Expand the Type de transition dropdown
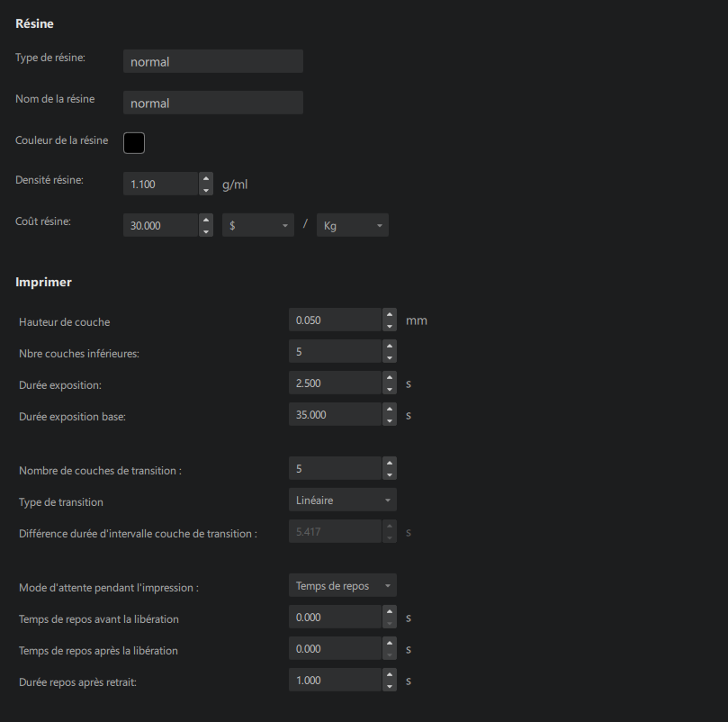728x722 pixels. point(342,500)
